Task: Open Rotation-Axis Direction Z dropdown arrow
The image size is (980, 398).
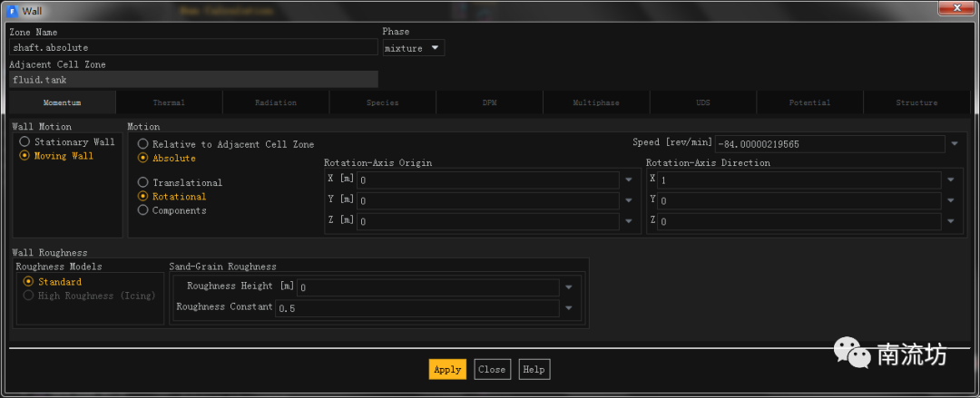Action: tap(951, 221)
